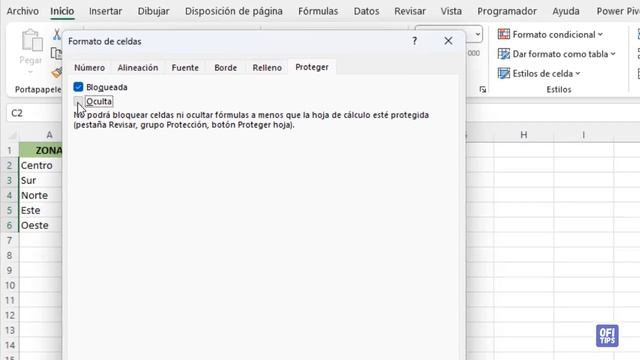640x360 pixels.
Task: Expand the Estilos de celda arrow
Action: tap(578, 74)
